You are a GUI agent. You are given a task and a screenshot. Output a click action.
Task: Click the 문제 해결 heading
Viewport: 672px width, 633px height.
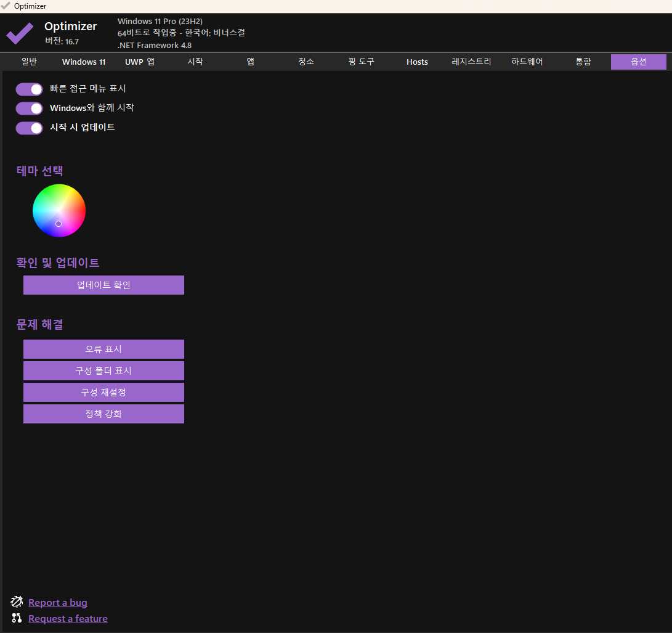tap(40, 324)
